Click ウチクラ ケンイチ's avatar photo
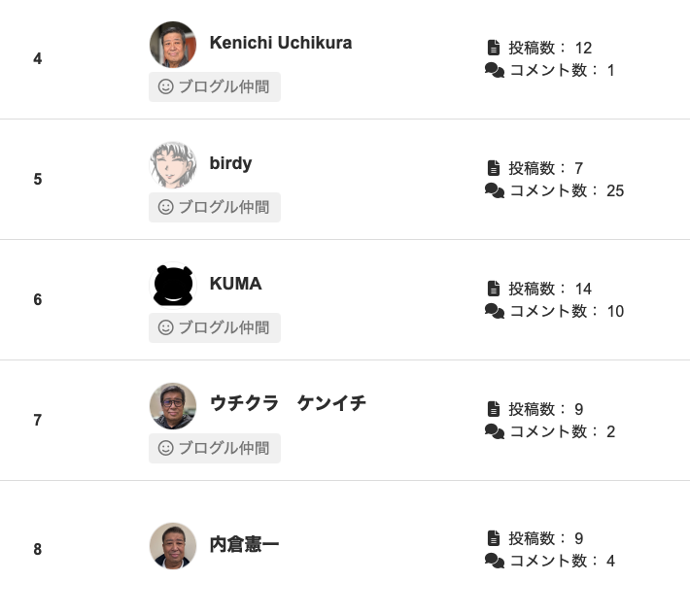Viewport: 690px width, 616px height. point(173,406)
